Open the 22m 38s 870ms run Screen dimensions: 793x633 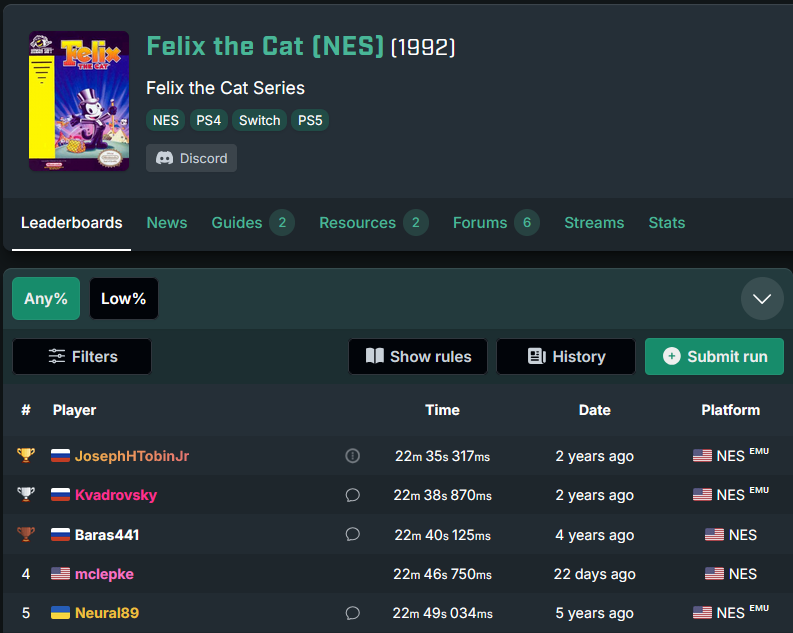click(x=443, y=495)
